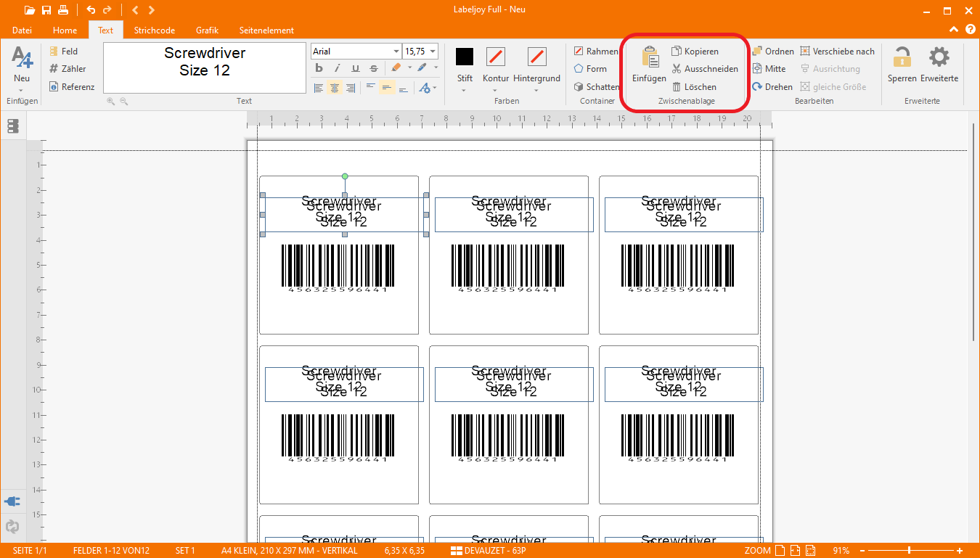This screenshot has width=980, height=558.
Task: Toggle bold formatting
Action: 319,69
